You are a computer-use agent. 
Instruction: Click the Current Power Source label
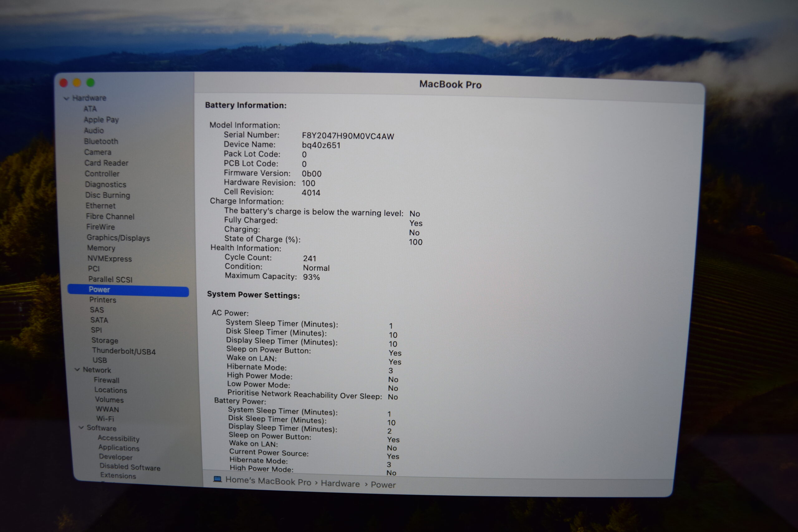tap(269, 453)
